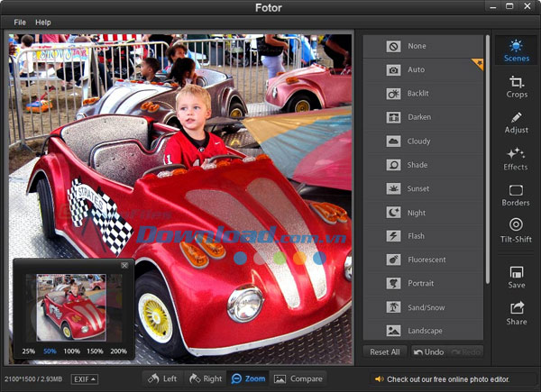Close the zoom navigator popup
Screen dimensions: 541x392
[124, 265]
